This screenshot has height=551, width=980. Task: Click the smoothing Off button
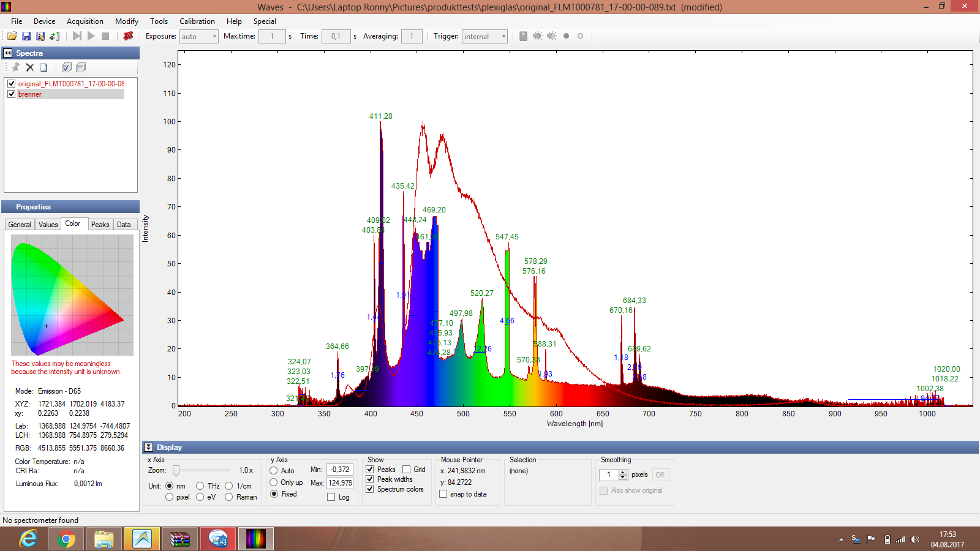coord(659,475)
